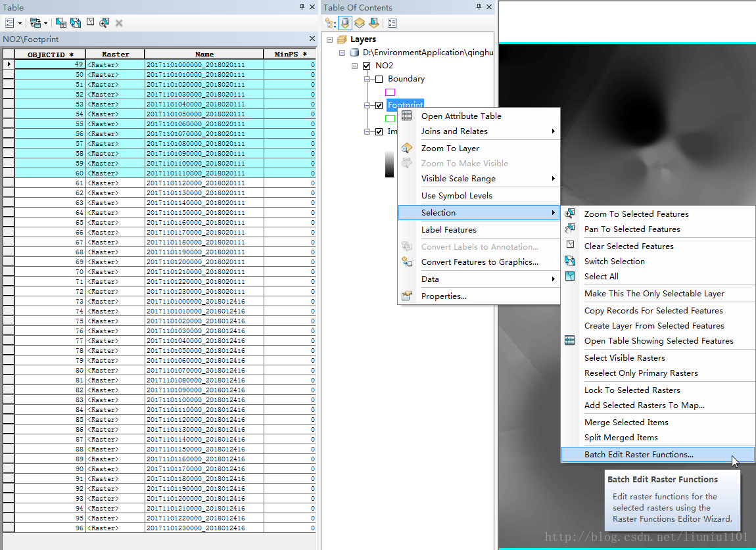
Task: Click the Name column header
Action: 204,55
